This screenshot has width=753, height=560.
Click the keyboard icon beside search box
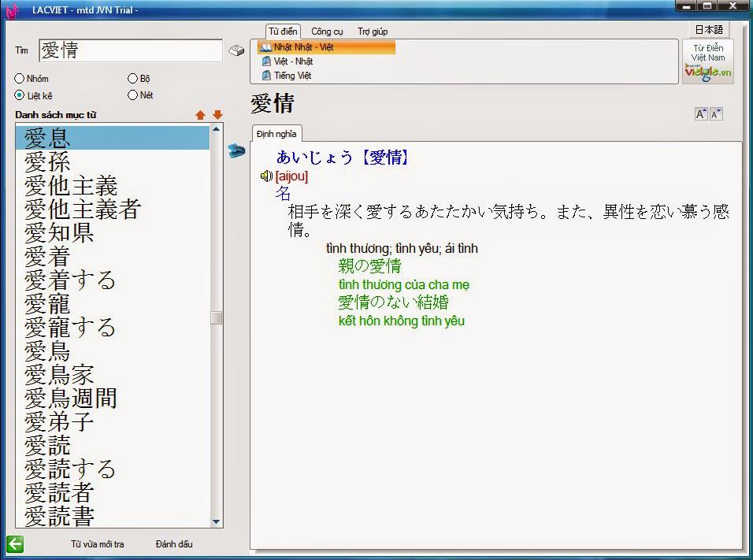tap(236, 50)
